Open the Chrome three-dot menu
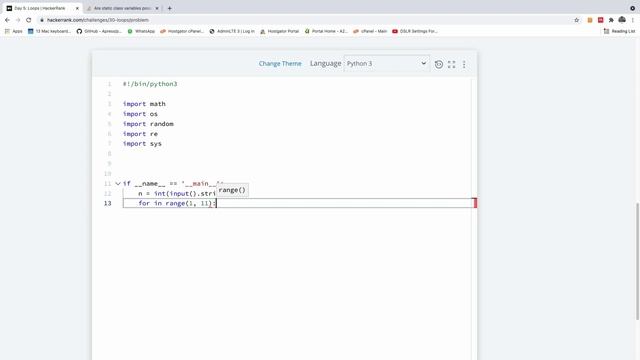Viewport: 640px width, 360px height. tap(633, 20)
